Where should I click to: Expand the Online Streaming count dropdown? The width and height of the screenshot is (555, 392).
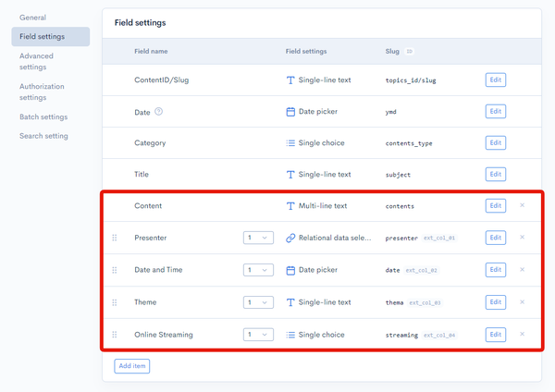pyautogui.click(x=258, y=335)
